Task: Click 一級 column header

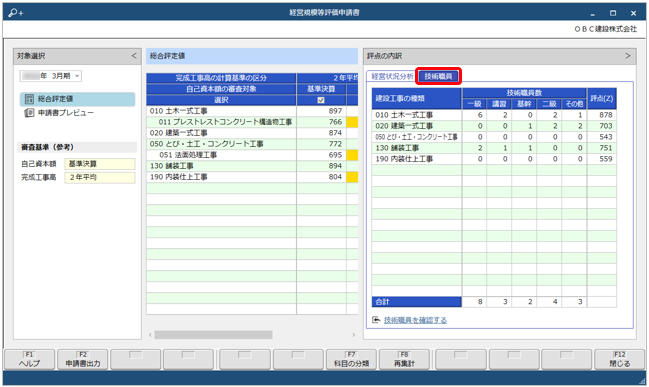Action: 474,104
